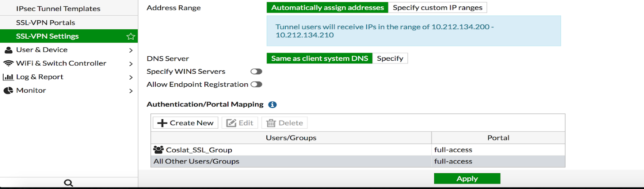Select the All Other Users/Groups table row

pyautogui.click(x=358, y=161)
